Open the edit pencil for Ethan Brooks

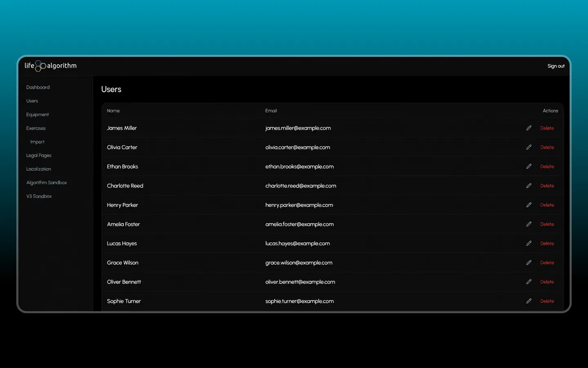click(529, 166)
